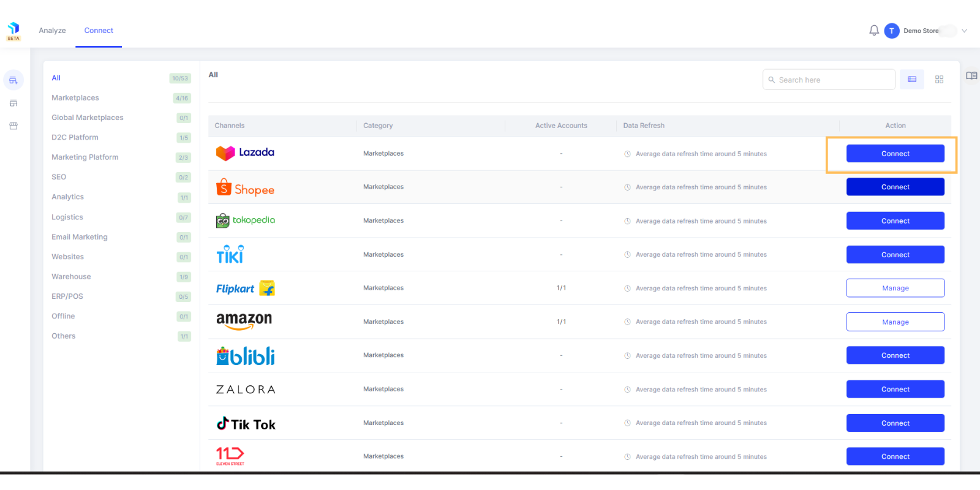Click the Active Accounts column header
This screenshot has width=980, height=490.
[561, 126]
